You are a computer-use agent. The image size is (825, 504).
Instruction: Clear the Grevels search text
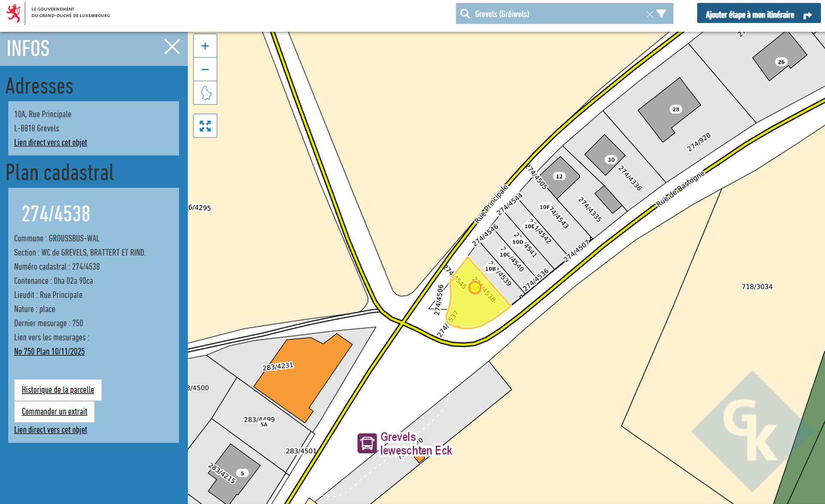649,14
